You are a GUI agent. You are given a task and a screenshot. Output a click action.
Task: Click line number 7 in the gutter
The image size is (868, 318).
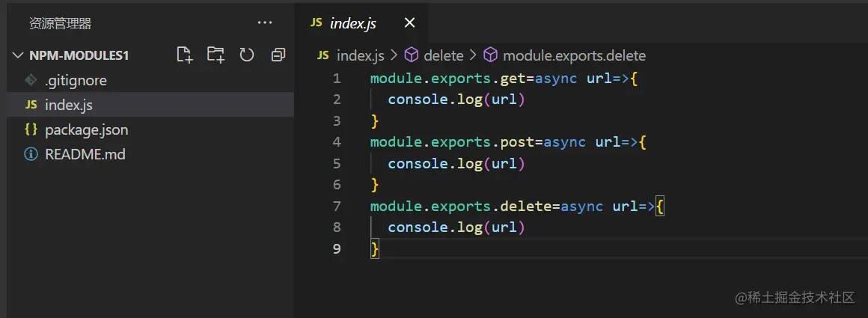[x=336, y=206]
